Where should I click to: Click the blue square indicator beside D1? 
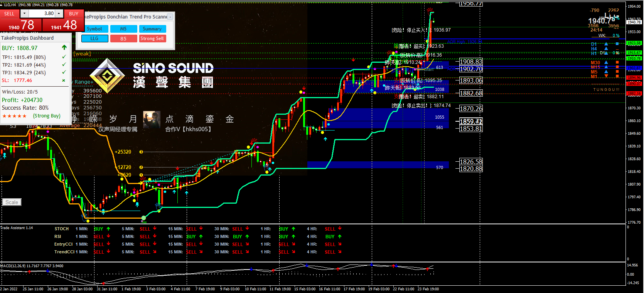617,44
